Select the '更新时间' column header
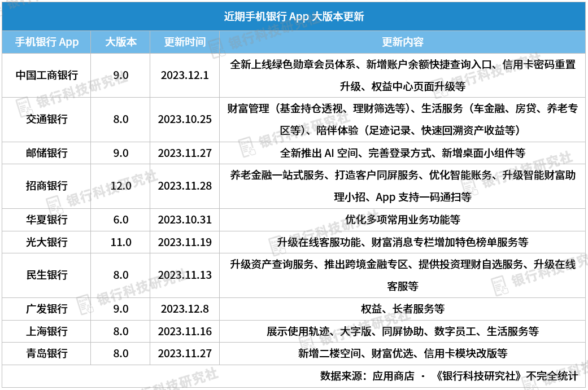 [185, 42]
